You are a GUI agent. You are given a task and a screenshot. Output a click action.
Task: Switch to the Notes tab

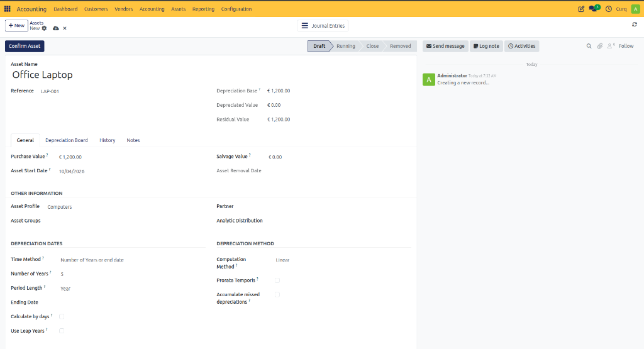133,140
